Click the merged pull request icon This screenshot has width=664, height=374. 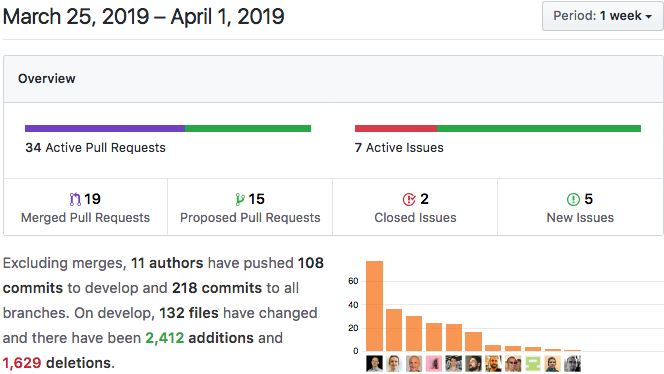click(x=75, y=199)
